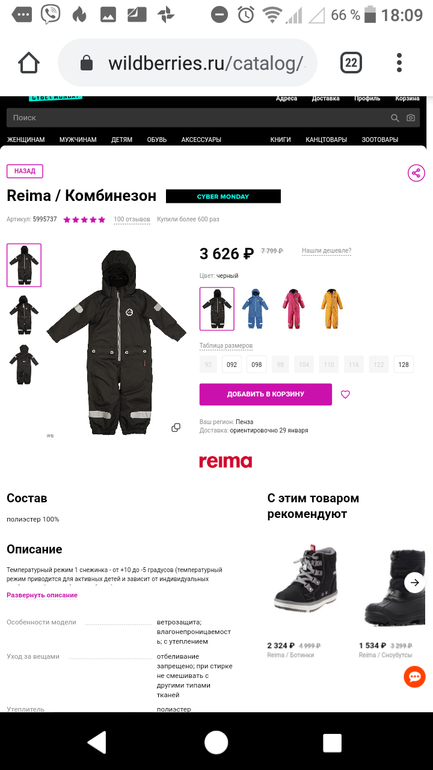433x770 pixels.
Task: Select size 128
Action: click(x=404, y=364)
